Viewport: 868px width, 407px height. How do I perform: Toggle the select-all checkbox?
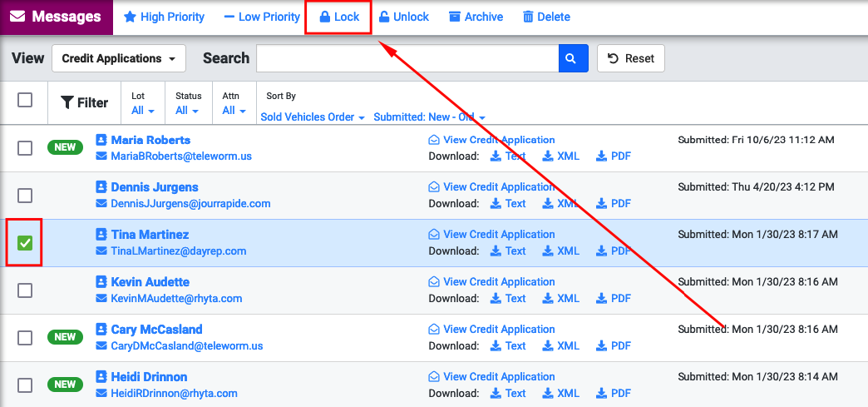(25, 101)
